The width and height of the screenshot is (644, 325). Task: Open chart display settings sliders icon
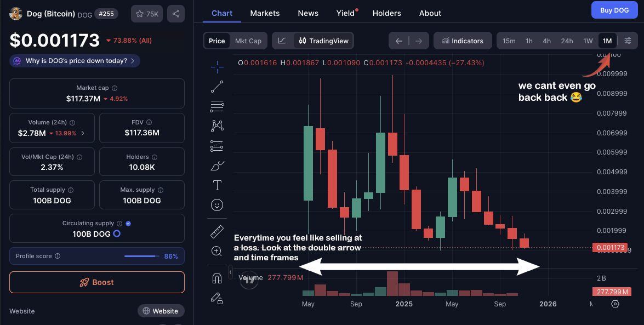pyautogui.click(x=628, y=41)
